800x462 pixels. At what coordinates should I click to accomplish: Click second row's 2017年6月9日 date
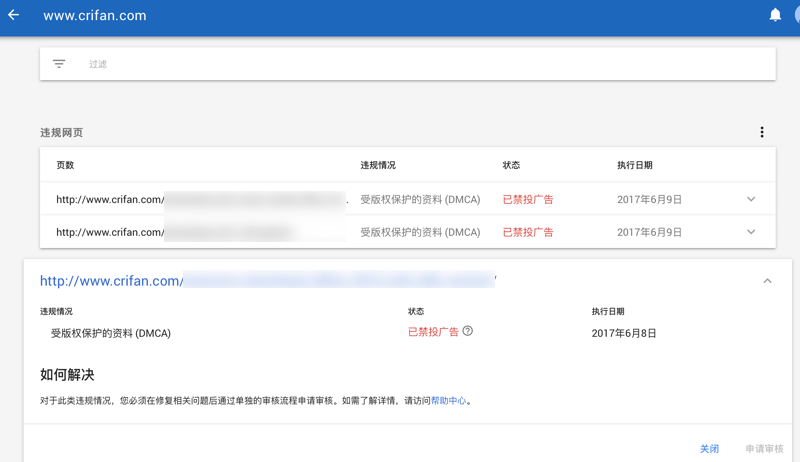[x=649, y=232]
